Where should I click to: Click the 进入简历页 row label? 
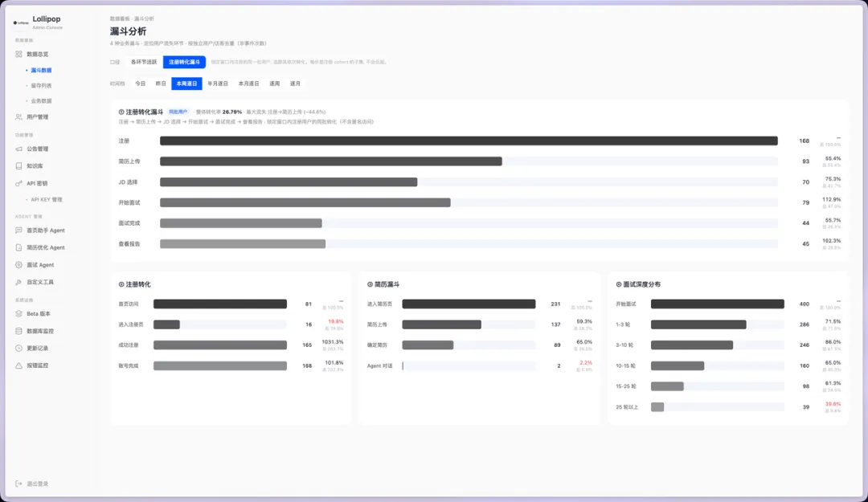pos(379,304)
